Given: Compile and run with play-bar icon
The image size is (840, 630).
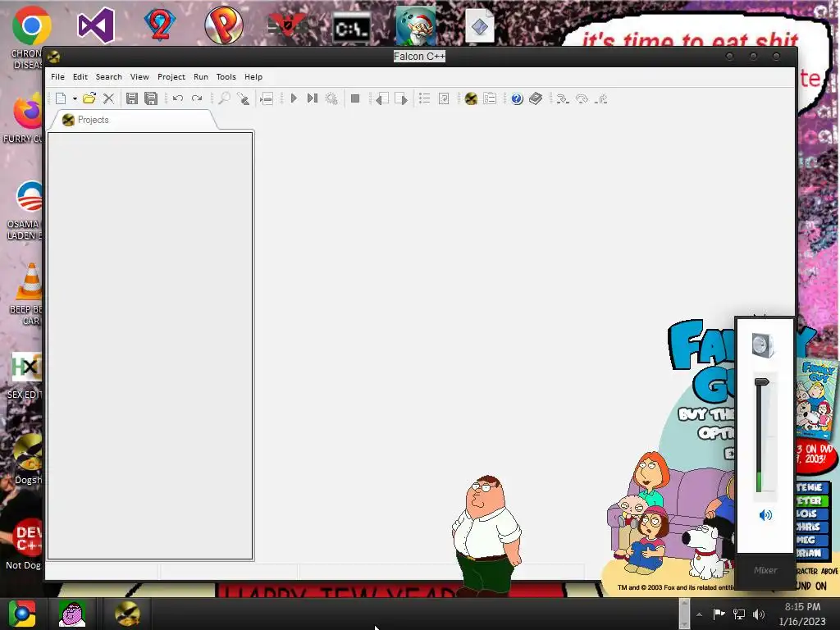Looking at the screenshot, I should point(313,98).
